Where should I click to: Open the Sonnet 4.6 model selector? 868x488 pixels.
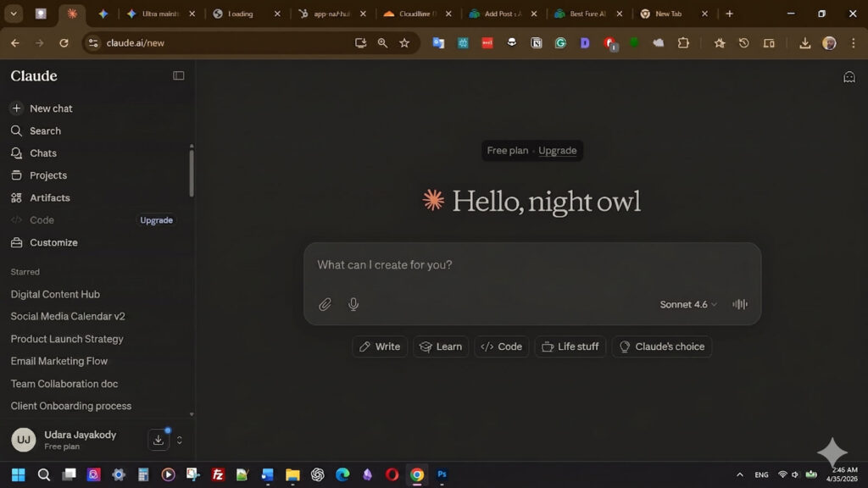point(687,304)
